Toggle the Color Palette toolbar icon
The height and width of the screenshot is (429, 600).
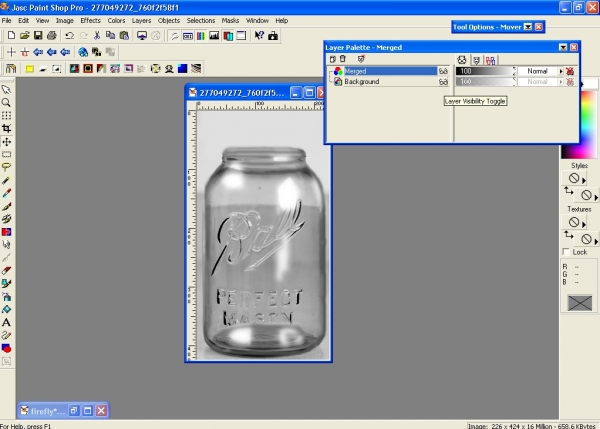point(201,36)
